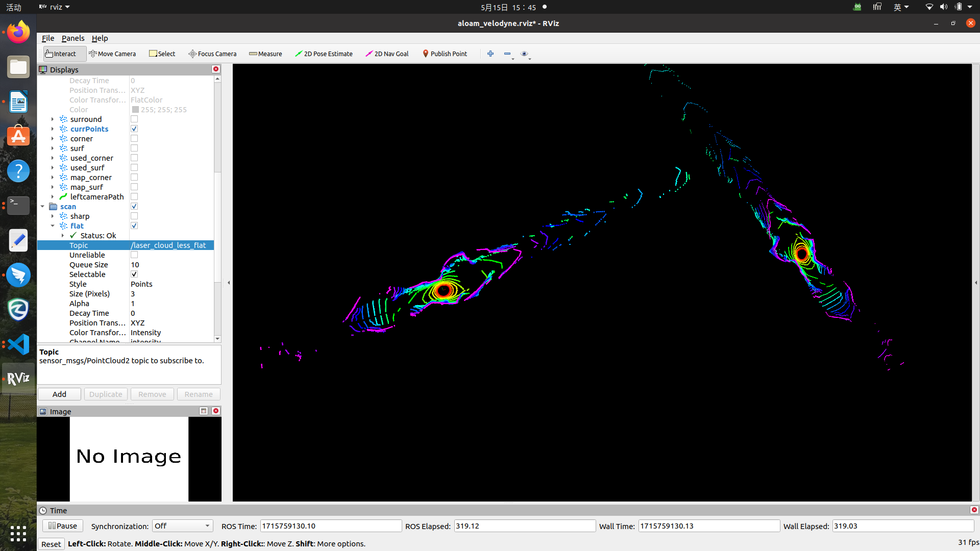Enable the surround display checkbox
Screen dimensions: 980x551
coord(134,119)
